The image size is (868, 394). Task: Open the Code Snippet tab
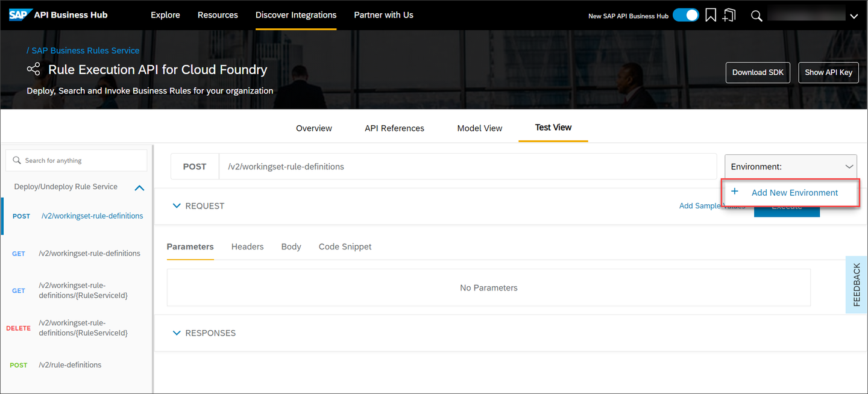[x=345, y=246]
